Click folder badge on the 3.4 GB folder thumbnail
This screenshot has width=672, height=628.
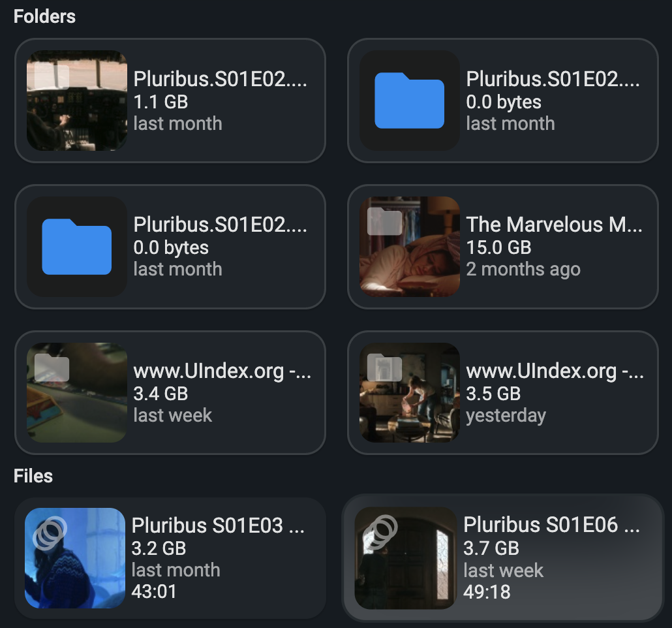pos(52,368)
